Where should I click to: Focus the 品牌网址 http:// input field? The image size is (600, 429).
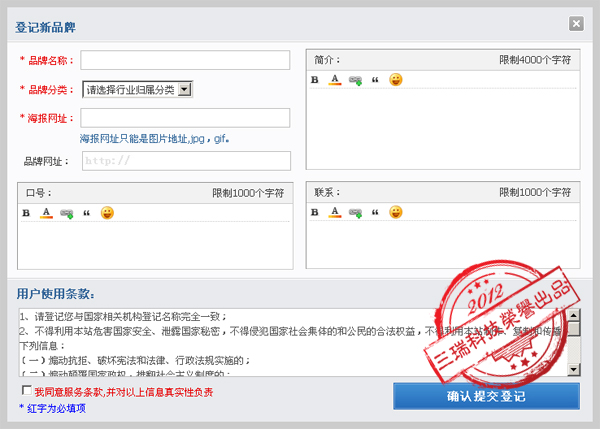pyautogui.click(x=186, y=161)
